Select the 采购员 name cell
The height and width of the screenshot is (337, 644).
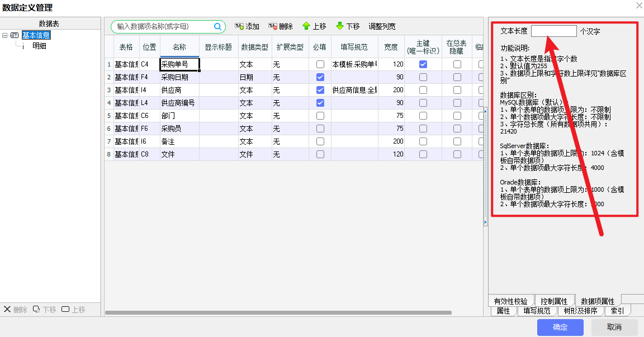tap(179, 129)
